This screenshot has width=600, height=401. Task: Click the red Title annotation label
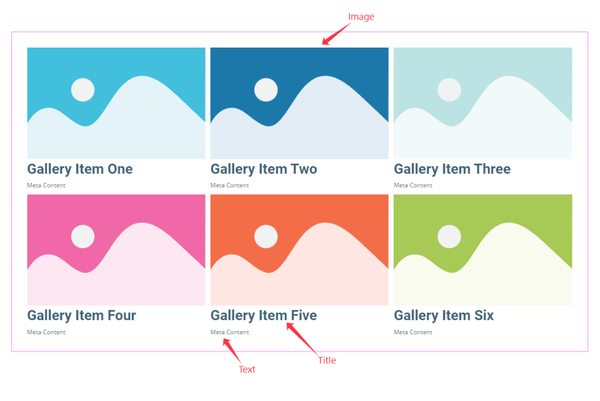pos(327,360)
